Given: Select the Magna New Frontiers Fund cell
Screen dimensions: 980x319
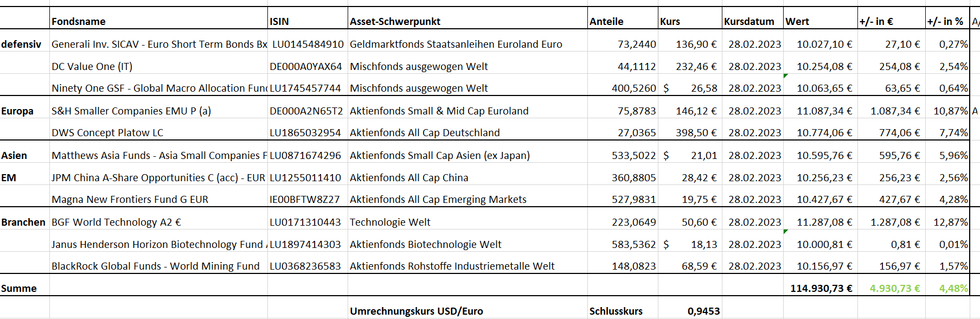Looking at the screenshot, I should click(x=130, y=200).
